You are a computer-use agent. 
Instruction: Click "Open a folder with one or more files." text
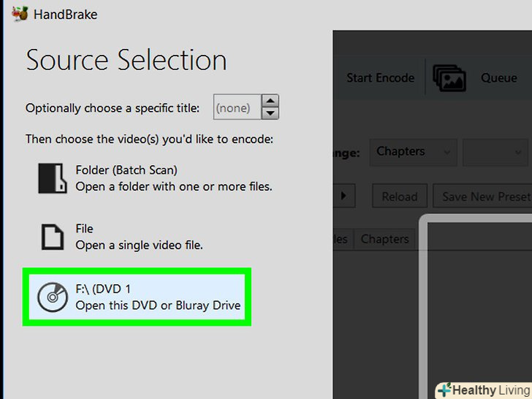click(174, 186)
